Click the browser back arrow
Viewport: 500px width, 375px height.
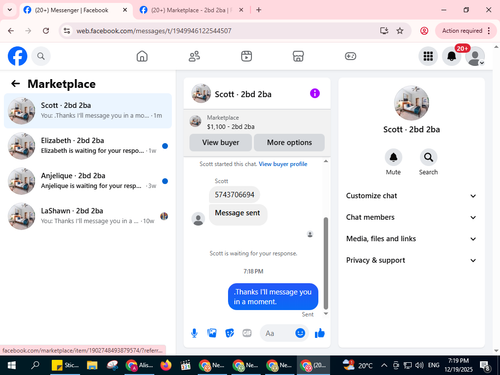11,31
